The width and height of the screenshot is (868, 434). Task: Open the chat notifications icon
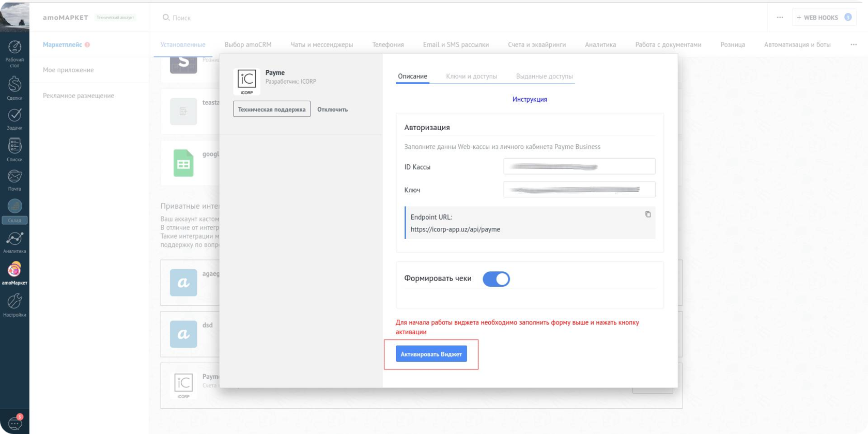14,423
